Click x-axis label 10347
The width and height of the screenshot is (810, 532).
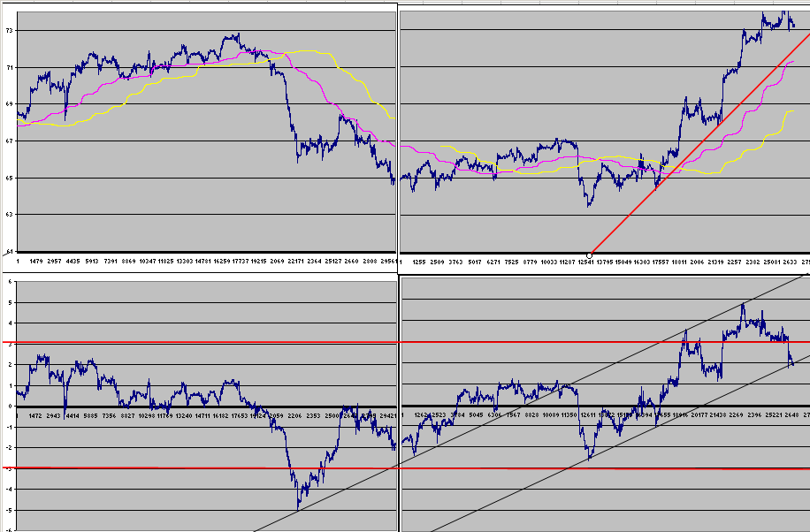(x=147, y=262)
